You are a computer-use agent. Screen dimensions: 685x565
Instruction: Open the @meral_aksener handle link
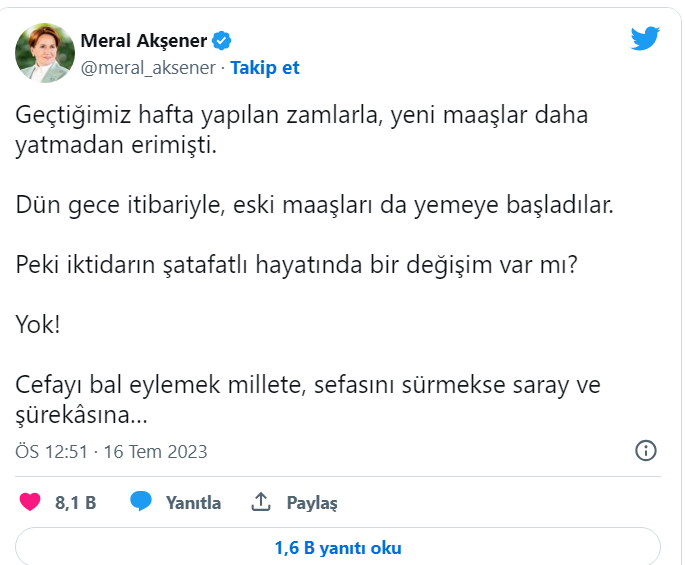coord(147,68)
